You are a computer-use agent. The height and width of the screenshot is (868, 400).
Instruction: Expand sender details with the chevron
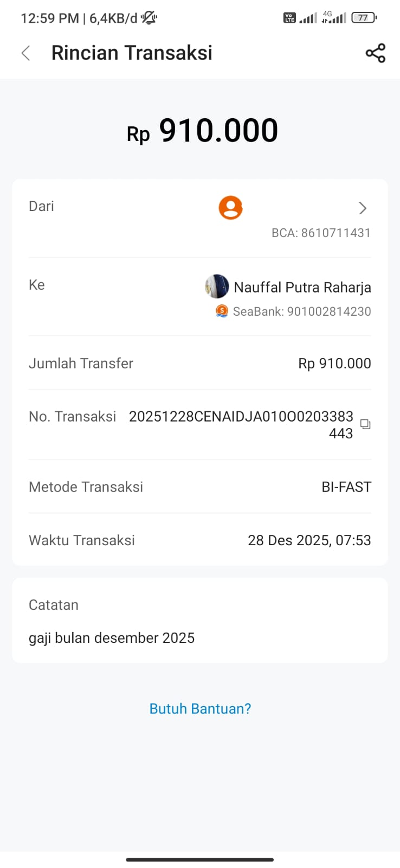pos(363,208)
